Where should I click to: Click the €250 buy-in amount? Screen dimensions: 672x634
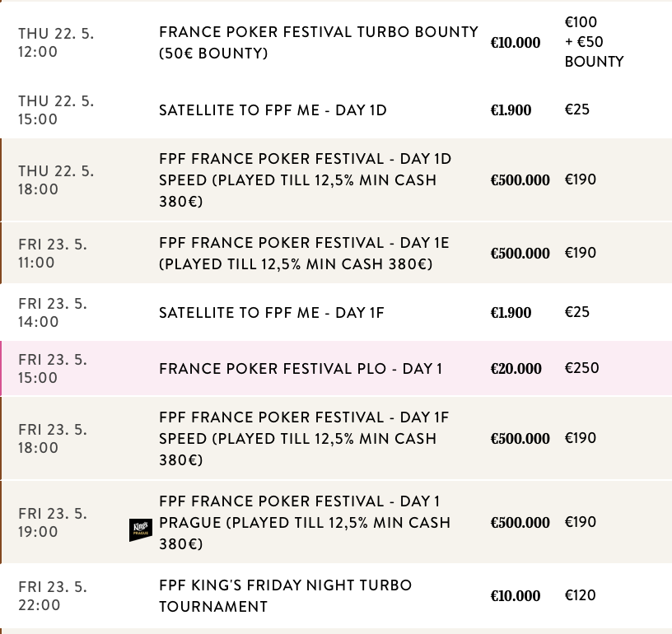(x=581, y=368)
